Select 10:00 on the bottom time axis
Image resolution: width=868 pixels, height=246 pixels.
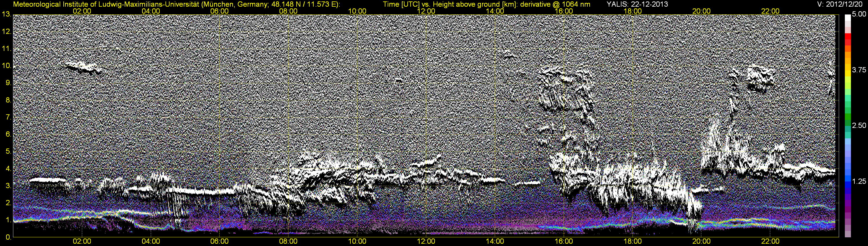[357, 241]
